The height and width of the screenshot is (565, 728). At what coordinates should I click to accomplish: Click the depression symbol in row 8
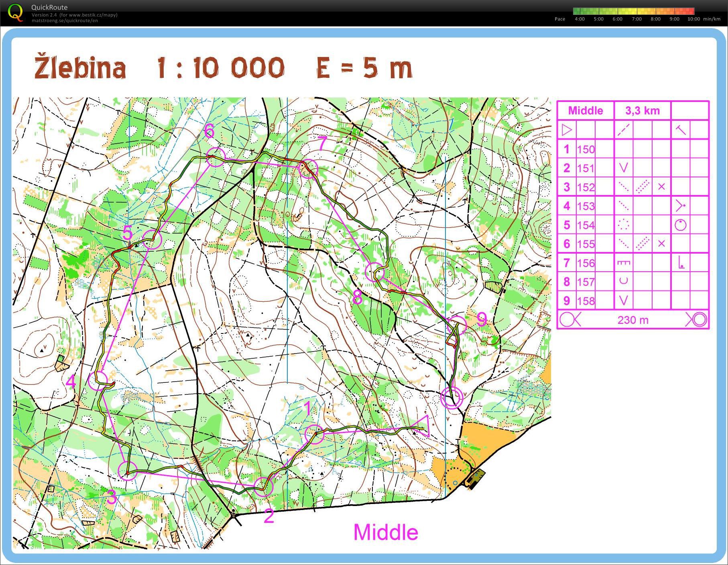click(x=623, y=281)
